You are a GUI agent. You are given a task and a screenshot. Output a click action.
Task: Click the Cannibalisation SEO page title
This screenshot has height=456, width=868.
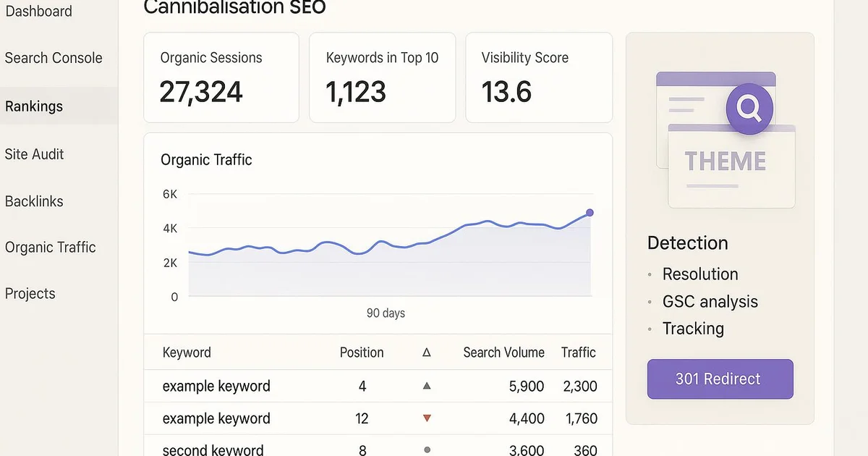pyautogui.click(x=235, y=7)
